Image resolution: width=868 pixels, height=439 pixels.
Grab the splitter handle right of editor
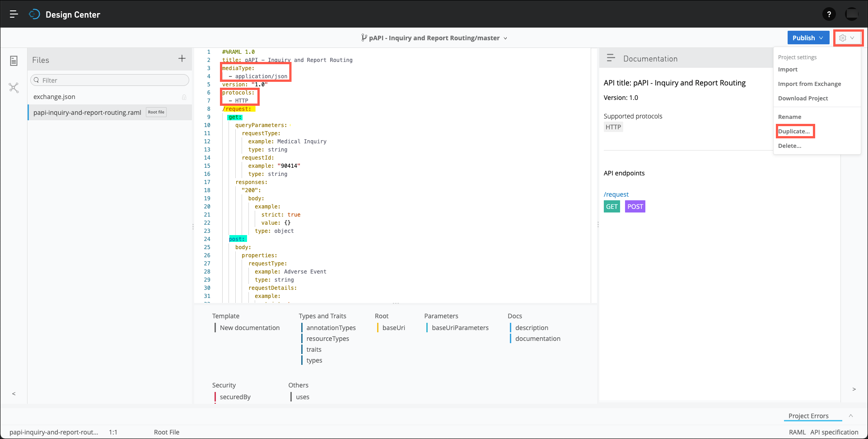click(x=598, y=224)
